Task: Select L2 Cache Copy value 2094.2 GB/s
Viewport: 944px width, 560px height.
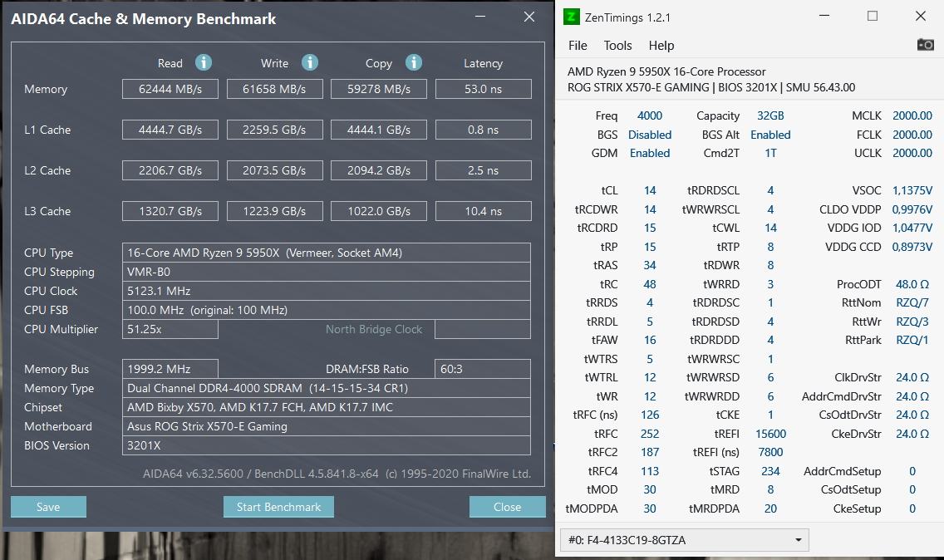Action: coord(379,170)
